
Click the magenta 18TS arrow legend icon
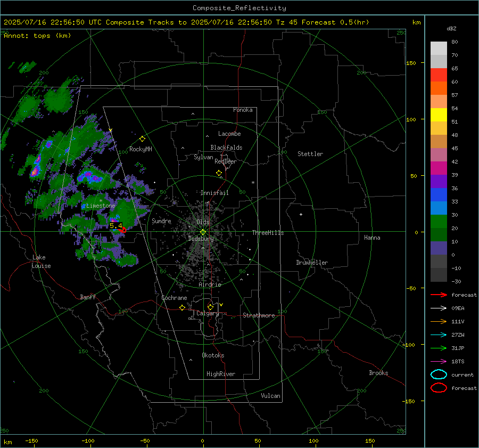tap(439, 362)
